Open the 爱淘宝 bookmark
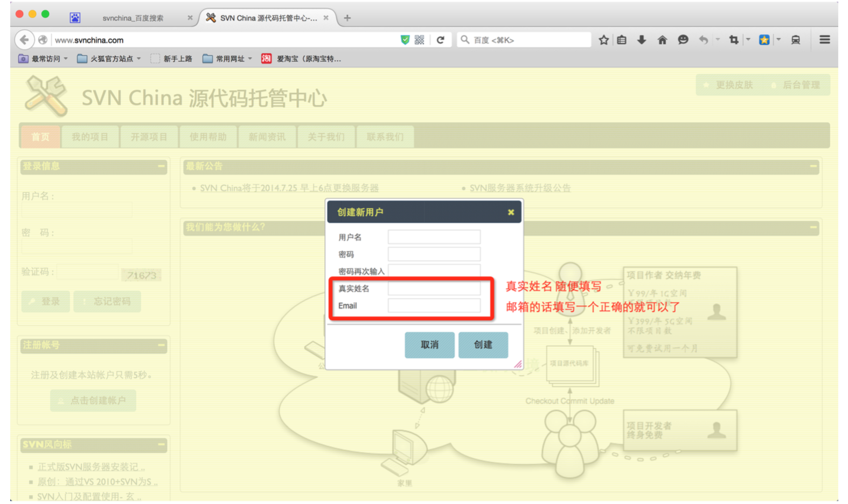Image resolution: width=848 pixels, height=504 pixels. 301,59
